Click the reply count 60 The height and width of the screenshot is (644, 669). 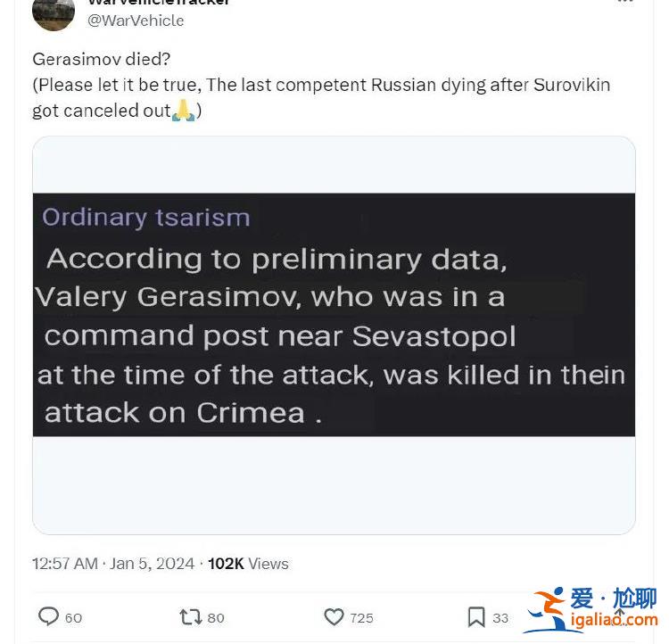click(x=73, y=617)
